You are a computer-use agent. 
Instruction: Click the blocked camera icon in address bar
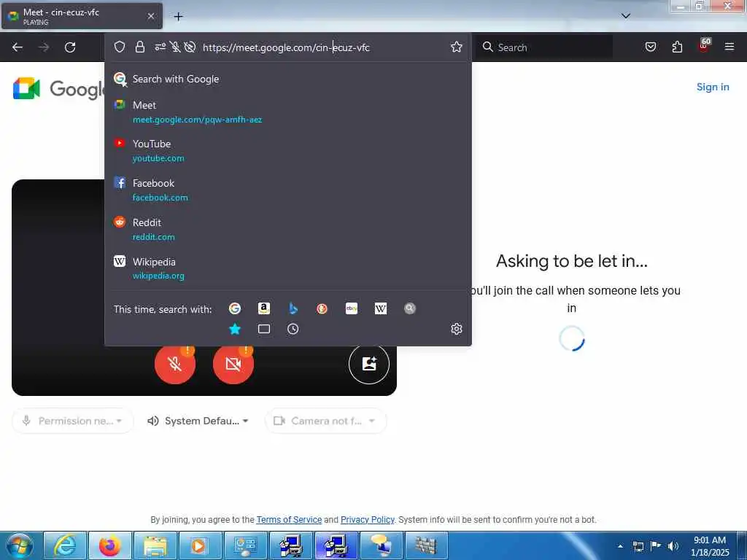tap(190, 47)
